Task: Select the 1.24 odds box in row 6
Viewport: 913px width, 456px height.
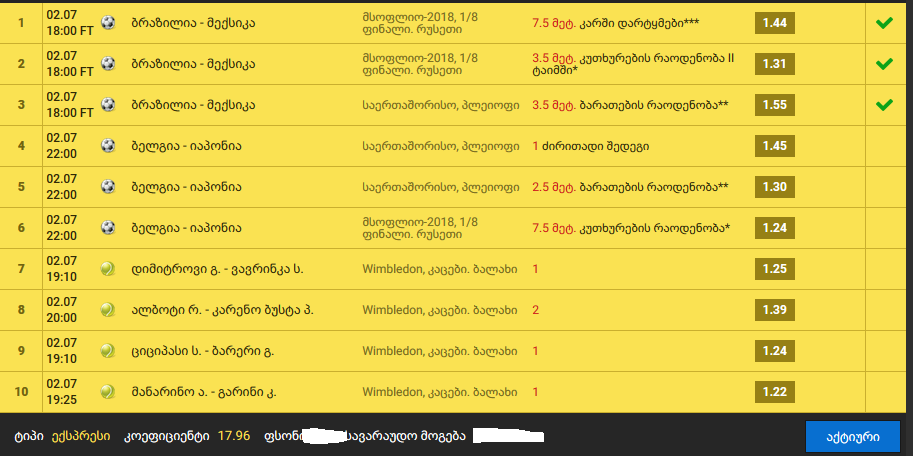Action: coord(774,228)
